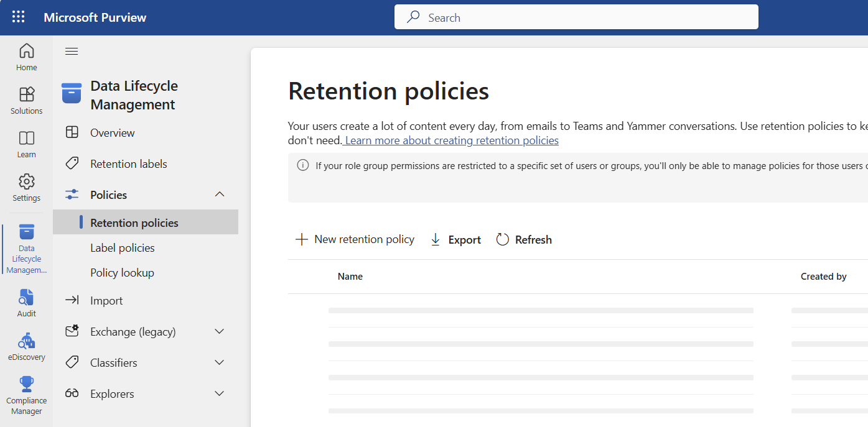Screen dimensions: 868x427
Task: Open Solutions in left rail
Action: [x=27, y=101]
